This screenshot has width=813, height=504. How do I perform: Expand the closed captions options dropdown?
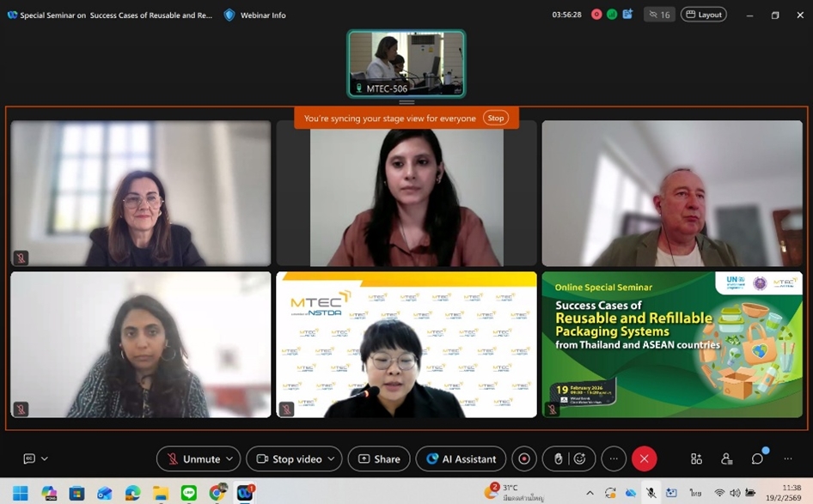pos(45,459)
